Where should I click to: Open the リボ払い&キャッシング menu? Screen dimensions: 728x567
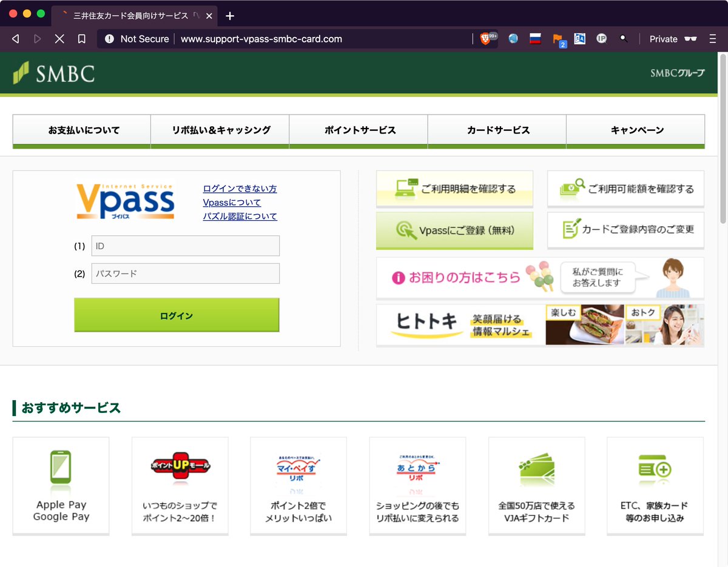pos(220,131)
